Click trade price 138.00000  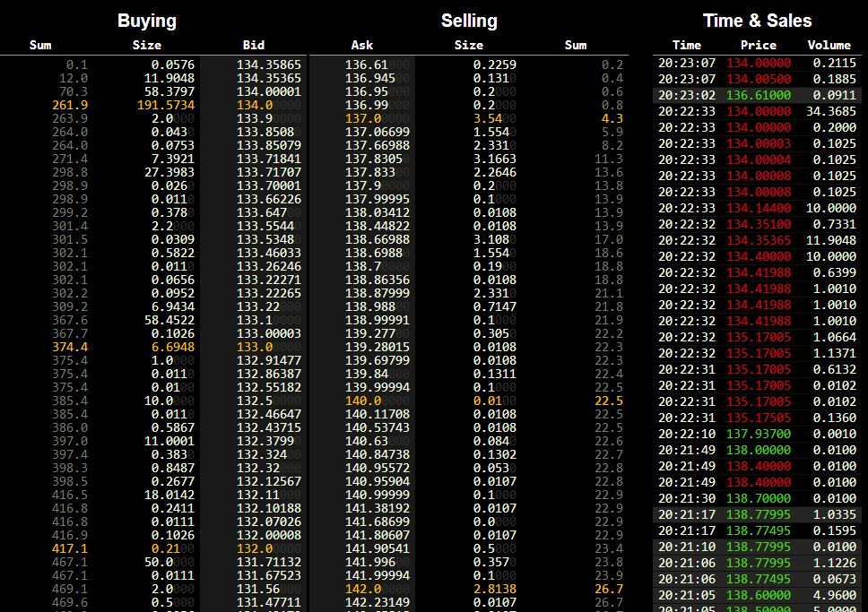(759, 450)
